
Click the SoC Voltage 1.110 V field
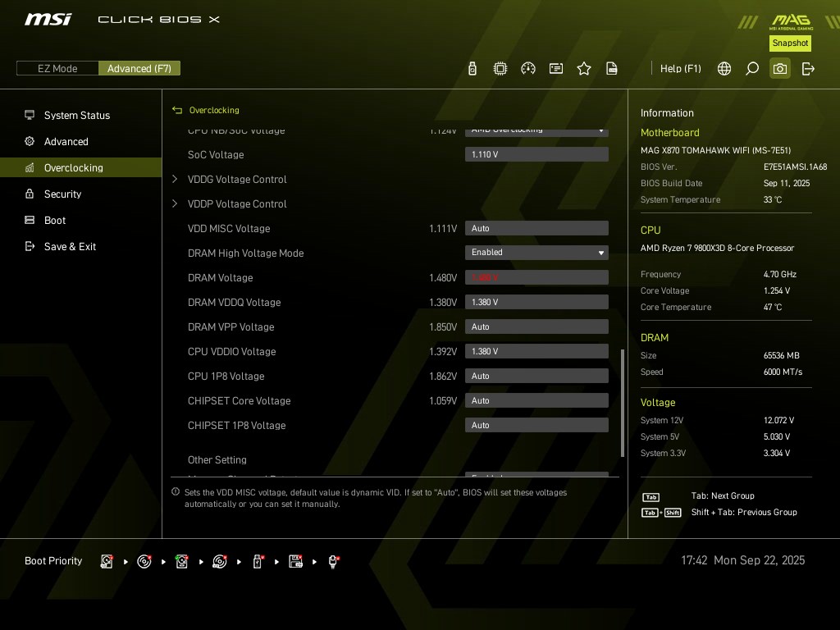click(x=536, y=154)
